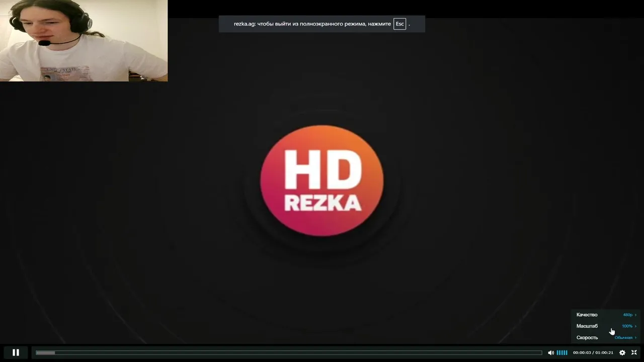Screen dimensions: 644x362
Task: Click the webcam overlay thumbnail
Action: (x=84, y=41)
